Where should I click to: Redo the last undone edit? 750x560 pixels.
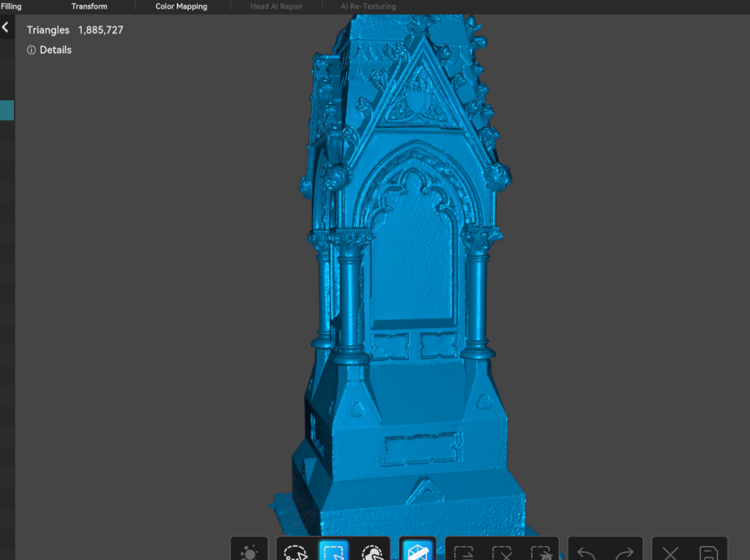pyautogui.click(x=624, y=552)
